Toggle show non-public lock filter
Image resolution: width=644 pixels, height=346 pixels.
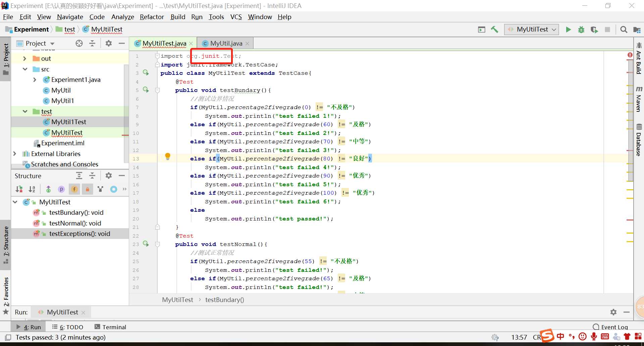pos(87,189)
